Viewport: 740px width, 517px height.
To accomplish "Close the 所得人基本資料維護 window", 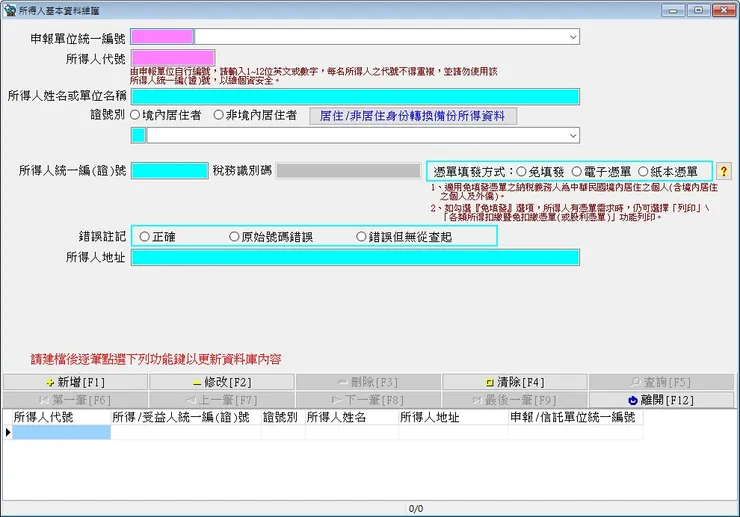I will [723, 10].
